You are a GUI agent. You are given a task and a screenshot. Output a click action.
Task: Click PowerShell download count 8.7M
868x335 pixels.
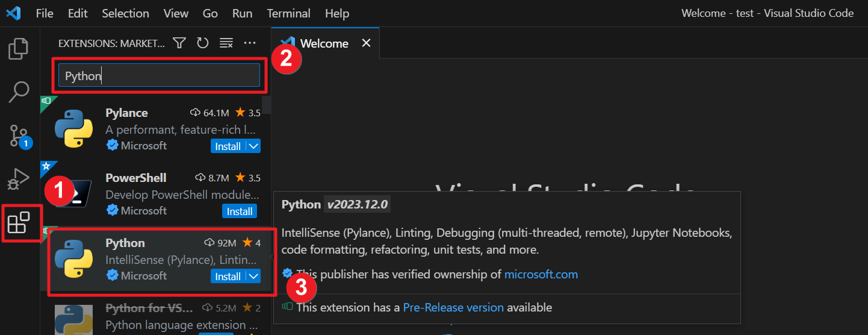[x=212, y=178]
